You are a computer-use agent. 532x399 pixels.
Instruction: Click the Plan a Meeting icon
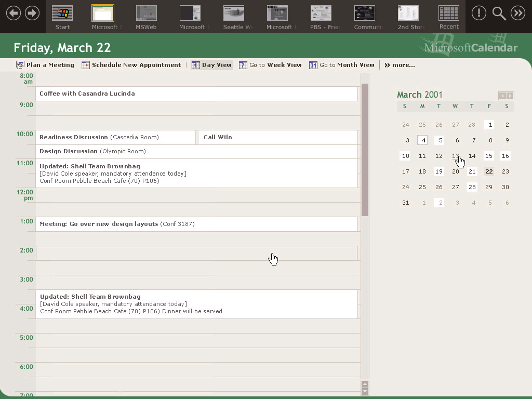(20, 65)
